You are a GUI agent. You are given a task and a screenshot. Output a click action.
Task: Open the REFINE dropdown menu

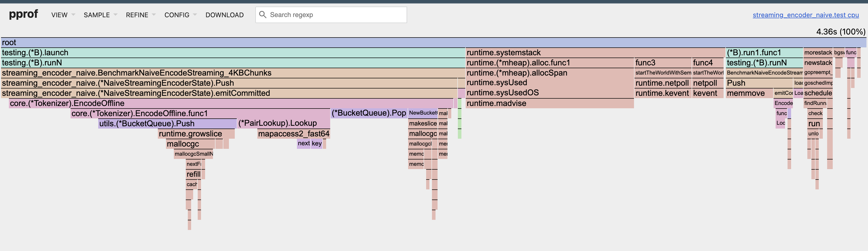pyautogui.click(x=138, y=15)
